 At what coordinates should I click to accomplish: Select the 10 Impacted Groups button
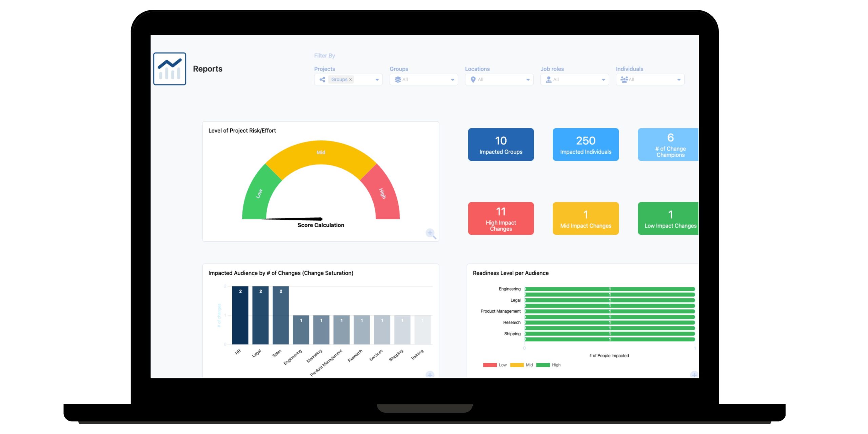pyautogui.click(x=498, y=145)
